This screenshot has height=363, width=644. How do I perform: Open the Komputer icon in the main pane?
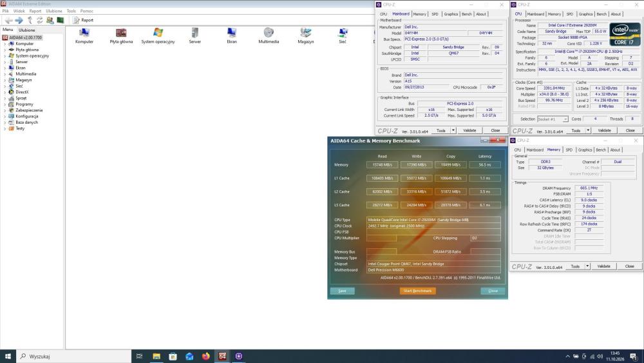84,35
